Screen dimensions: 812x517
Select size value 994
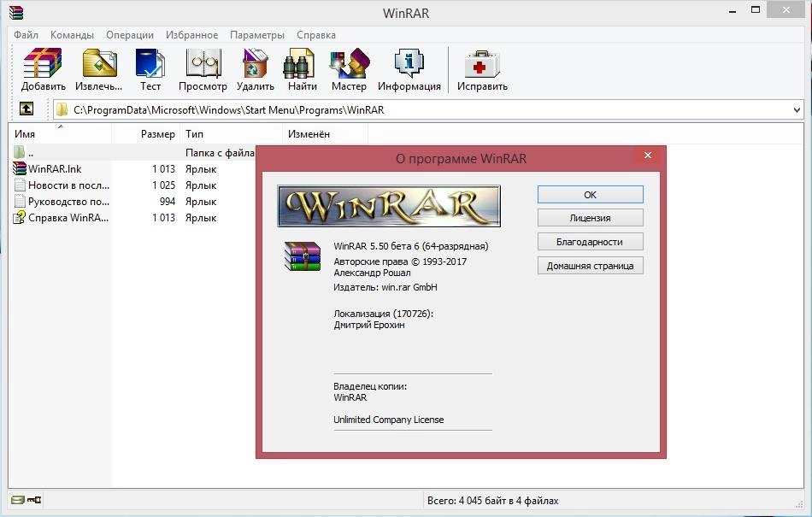[x=168, y=202]
